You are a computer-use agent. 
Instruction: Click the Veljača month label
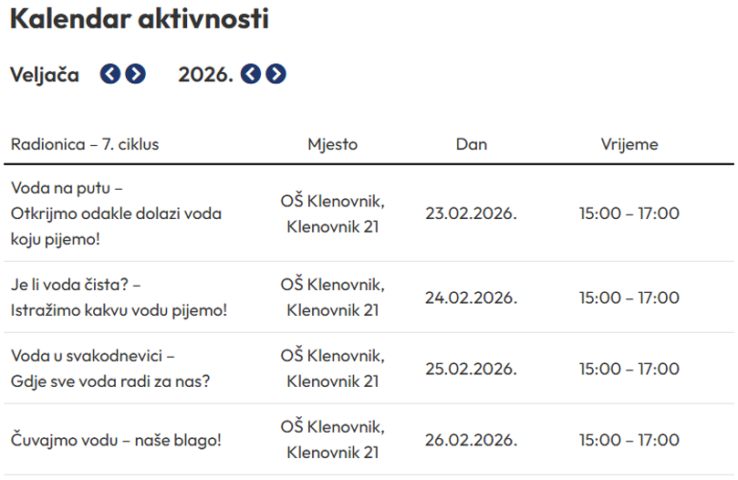coord(44,74)
